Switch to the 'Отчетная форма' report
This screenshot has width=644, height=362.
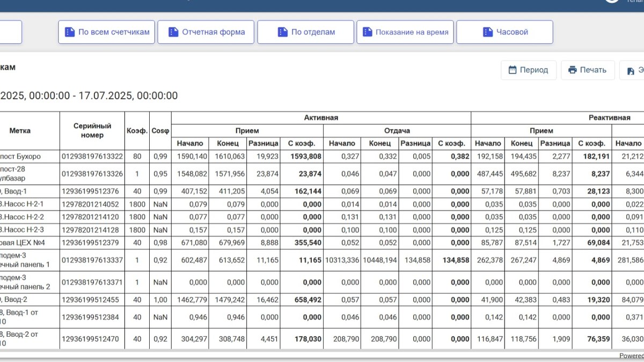pos(206,32)
